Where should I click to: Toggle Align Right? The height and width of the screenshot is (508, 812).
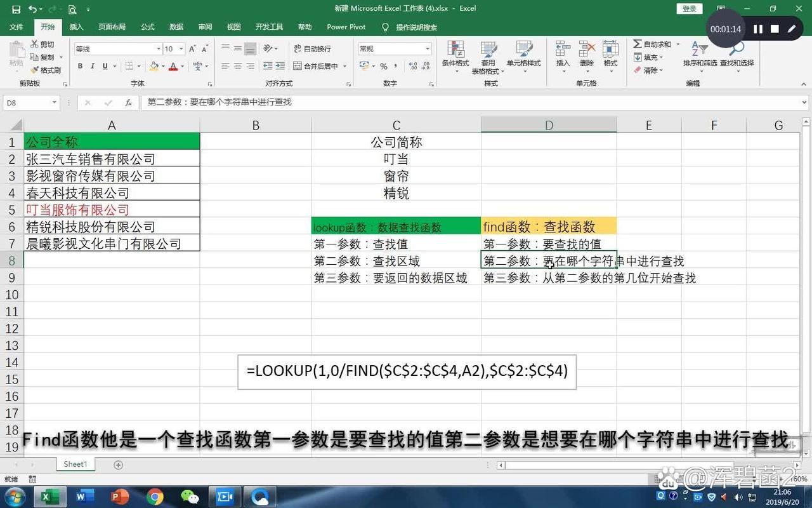(251, 66)
